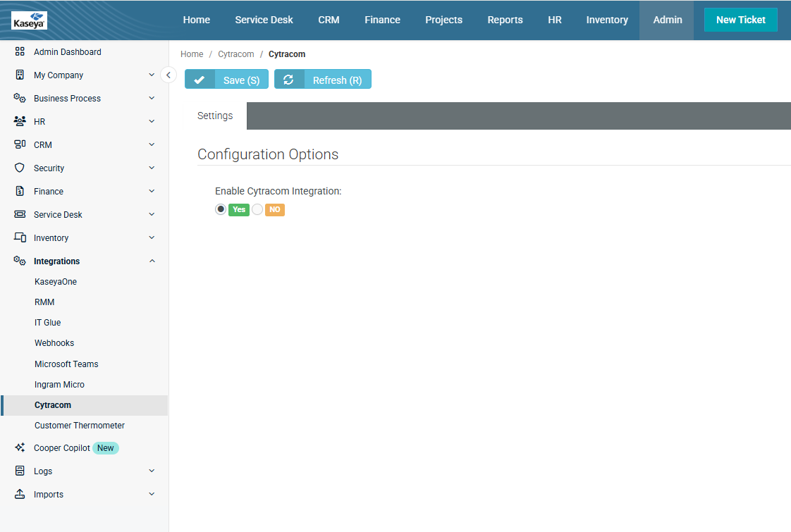Collapse the Integrations section chevron
The height and width of the screenshot is (532, 791).
pos(152,261)
